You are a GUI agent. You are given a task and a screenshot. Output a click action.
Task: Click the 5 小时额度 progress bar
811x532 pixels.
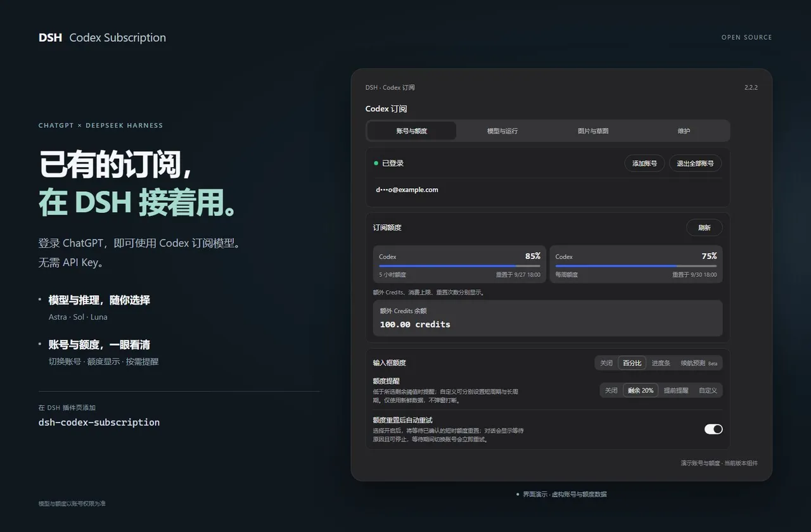(459, 266)
